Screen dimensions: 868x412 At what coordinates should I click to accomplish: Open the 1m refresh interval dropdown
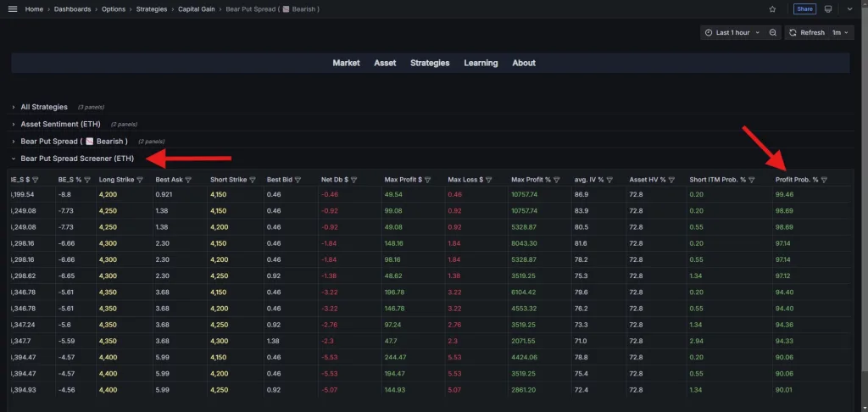pyautogui.click(x=840, y=32)
